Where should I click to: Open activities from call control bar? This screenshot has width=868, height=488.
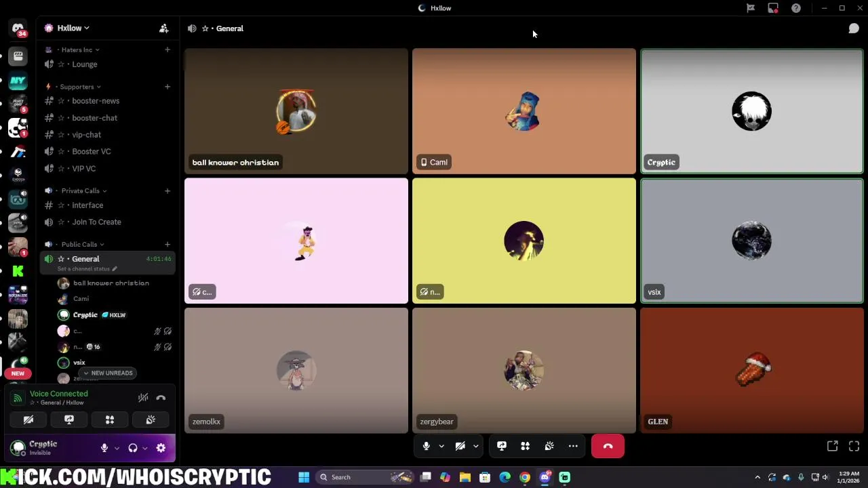point(525,446)
